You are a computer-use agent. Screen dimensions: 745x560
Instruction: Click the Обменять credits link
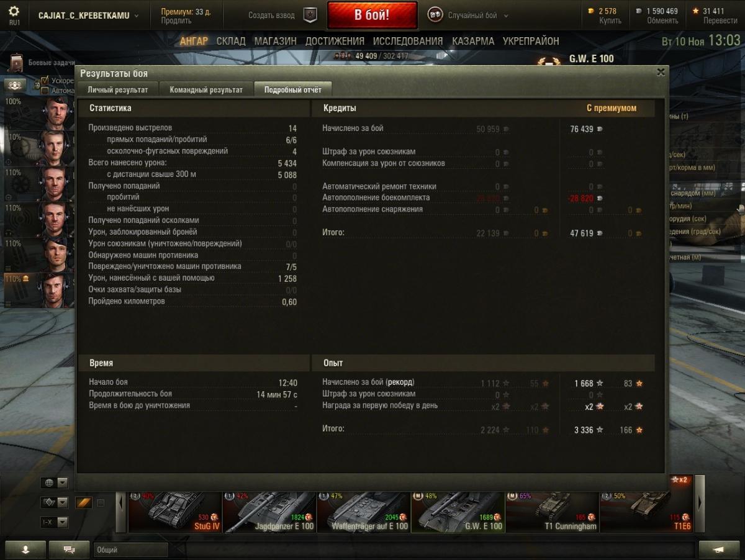click(662, 20)
